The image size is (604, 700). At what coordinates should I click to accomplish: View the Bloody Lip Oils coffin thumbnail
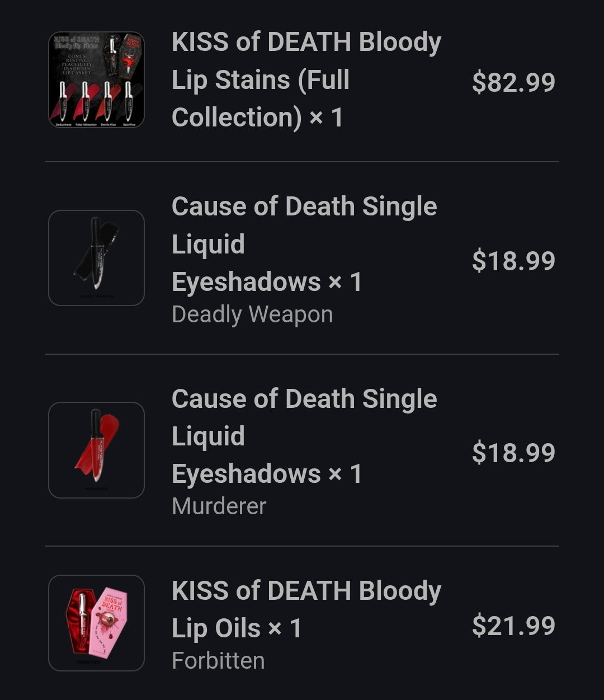[x=96, y=623]
